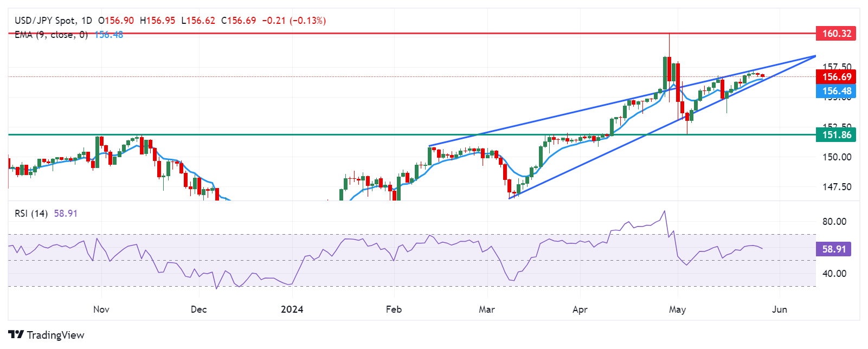868x349 pixels.
Task: Click the May label on time axis
Action: point(677,309)
